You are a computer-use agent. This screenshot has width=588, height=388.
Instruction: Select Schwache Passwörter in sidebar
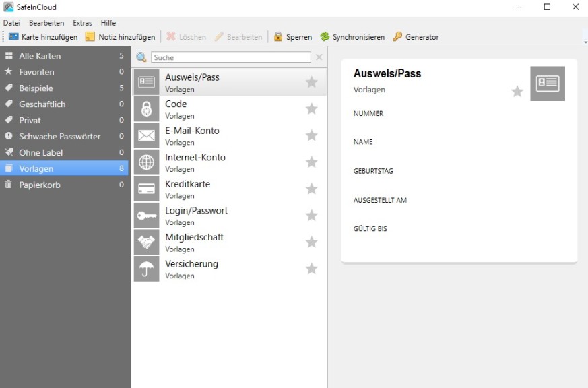(x=59, y=136)
